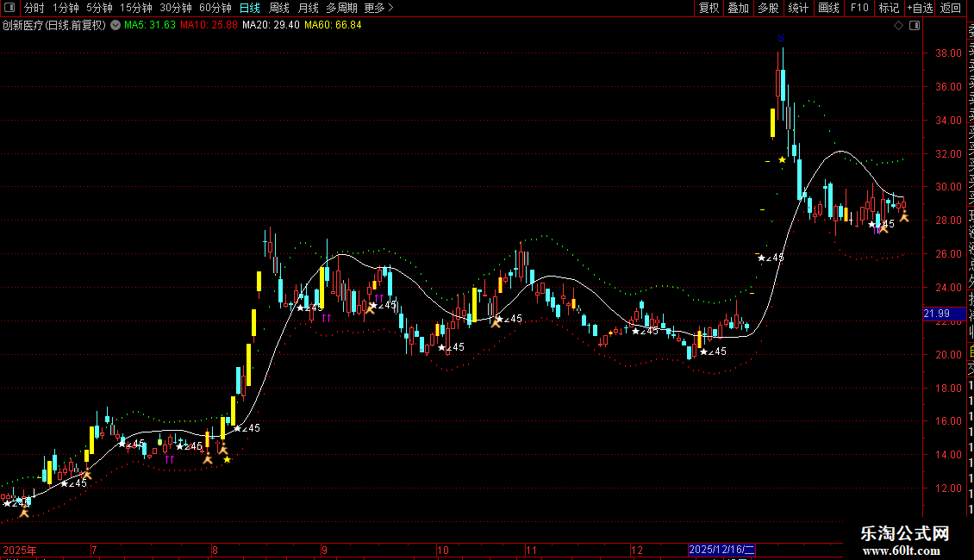
Task: Click the 30.00 price axis label
Action: click(x=948, y=187)
